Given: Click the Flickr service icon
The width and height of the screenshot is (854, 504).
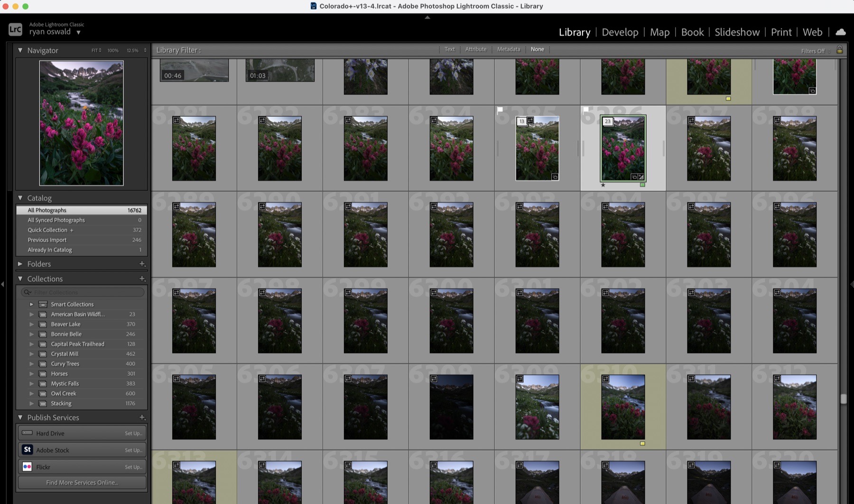Looking at the screenshot, I should (x=27, y=467).
